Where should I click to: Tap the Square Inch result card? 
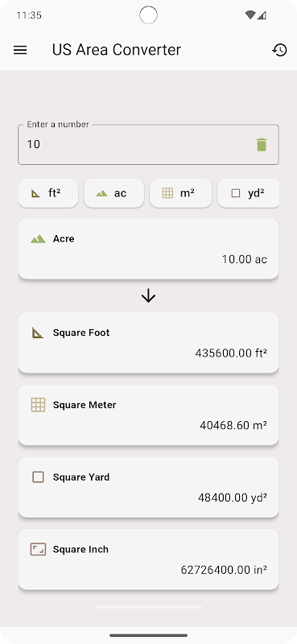pyautogui.click(x=148, y=559)
